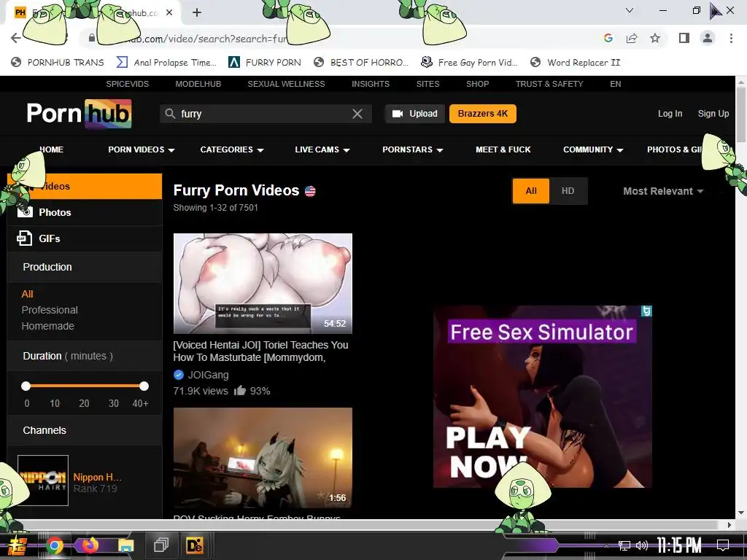The width and height of the screenshot is (747, 560).
Task: Open MODELHUB in the top bar
Action: point(198,84)
